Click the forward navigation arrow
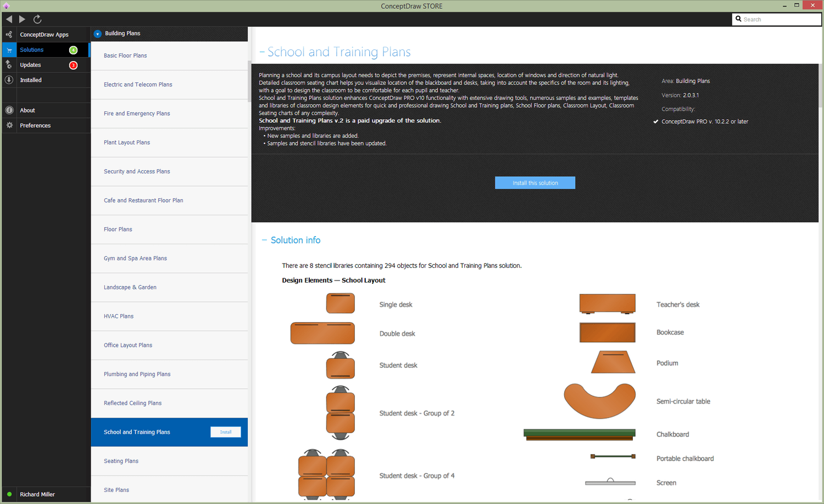The image size is (824, 504). coord(22,19)
